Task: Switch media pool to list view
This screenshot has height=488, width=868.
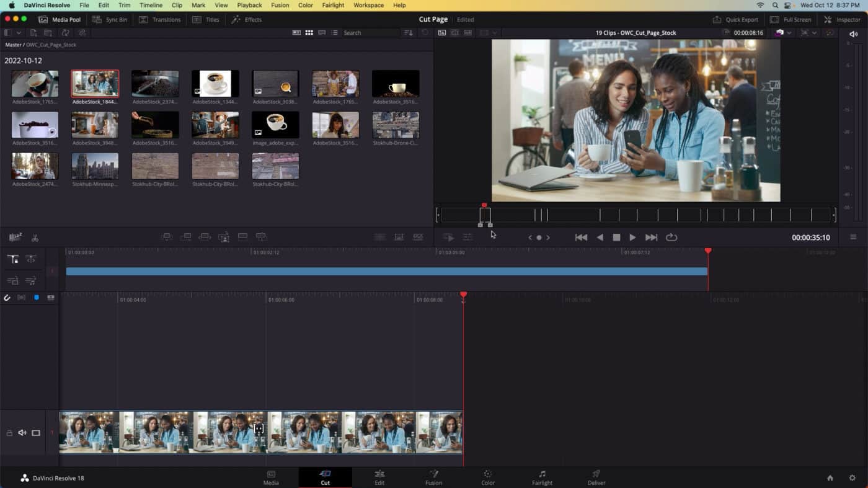Action: click(x=334, y=32)
